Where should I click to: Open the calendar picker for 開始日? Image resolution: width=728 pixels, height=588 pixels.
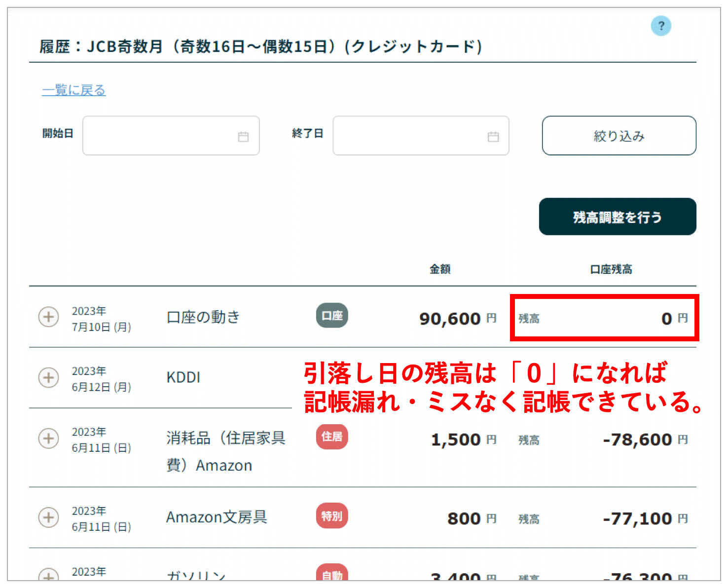(243, 137)
